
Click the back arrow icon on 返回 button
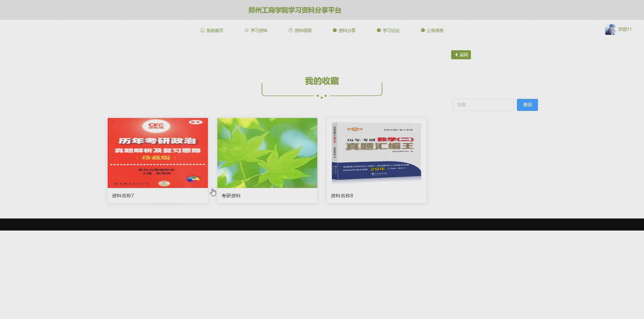456,54
